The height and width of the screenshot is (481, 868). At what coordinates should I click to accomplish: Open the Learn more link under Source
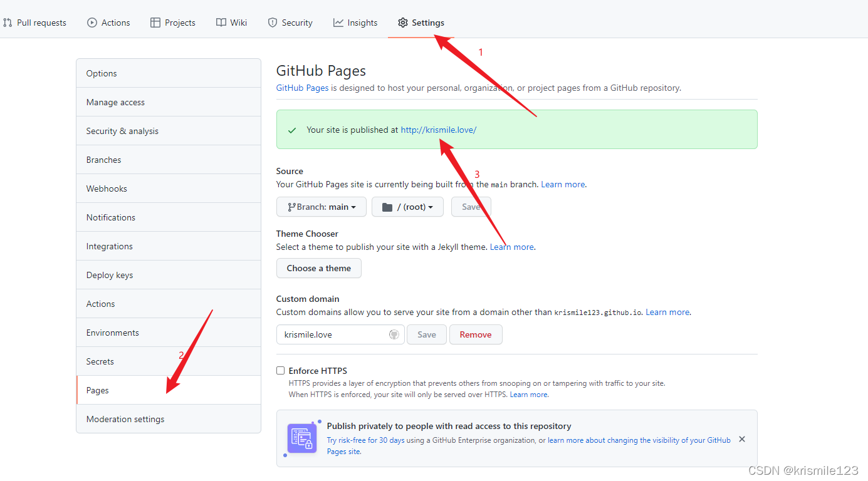click(563, 184)
